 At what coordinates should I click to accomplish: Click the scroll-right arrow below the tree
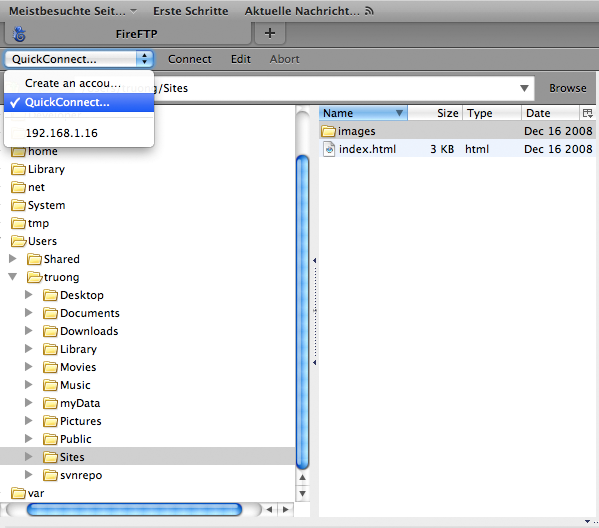[285, 509]
